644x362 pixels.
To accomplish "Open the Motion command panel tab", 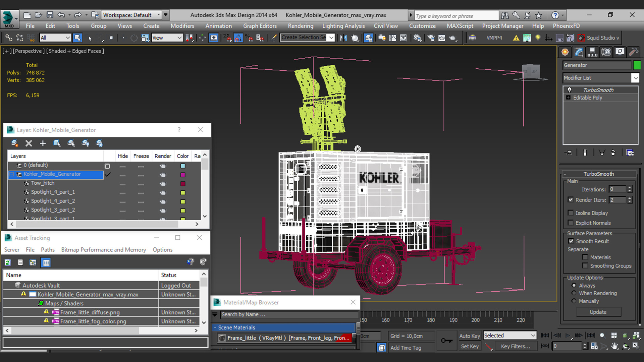I will 606,52.
